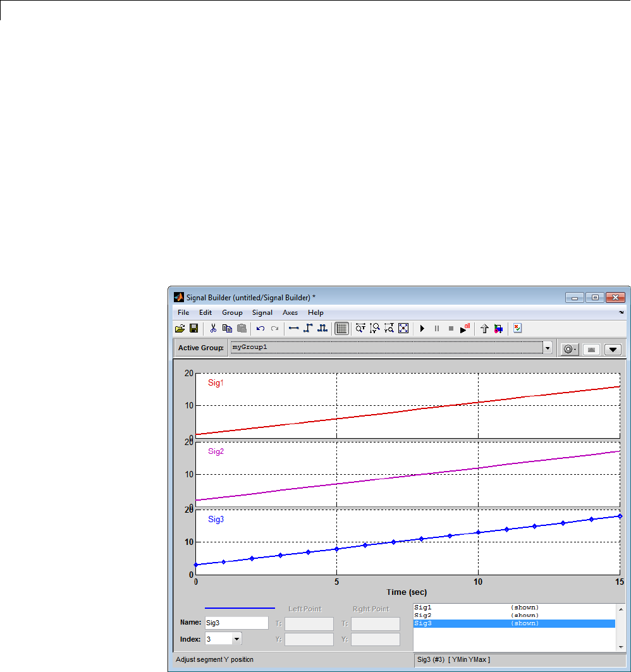Open the Axes menu

[290, 312]
